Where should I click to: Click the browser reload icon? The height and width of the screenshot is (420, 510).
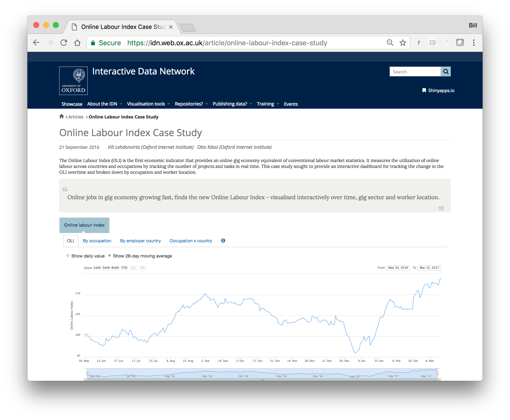tap(64, 43)
